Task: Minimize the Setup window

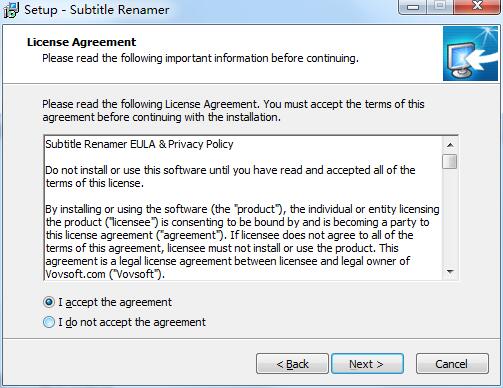Action: [413, 7]
